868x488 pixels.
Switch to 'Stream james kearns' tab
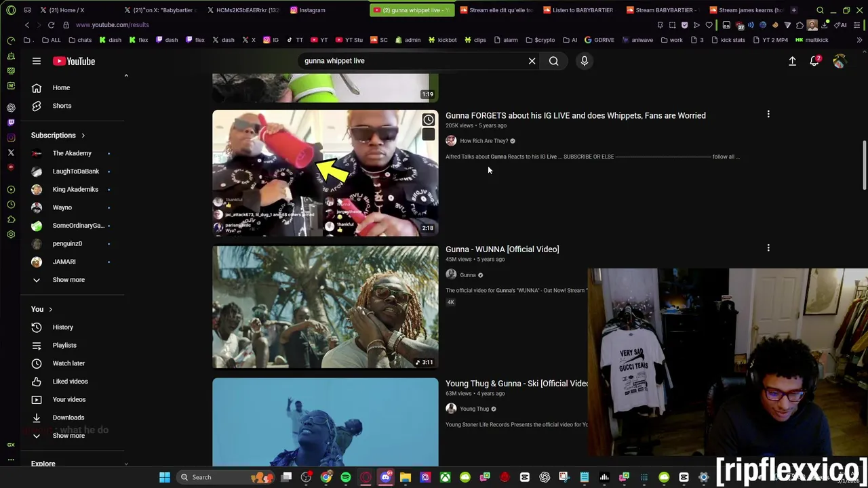749,10
